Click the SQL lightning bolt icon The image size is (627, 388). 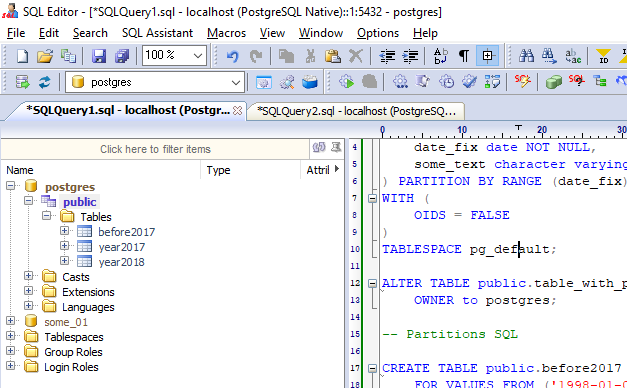tap(522, 82)
